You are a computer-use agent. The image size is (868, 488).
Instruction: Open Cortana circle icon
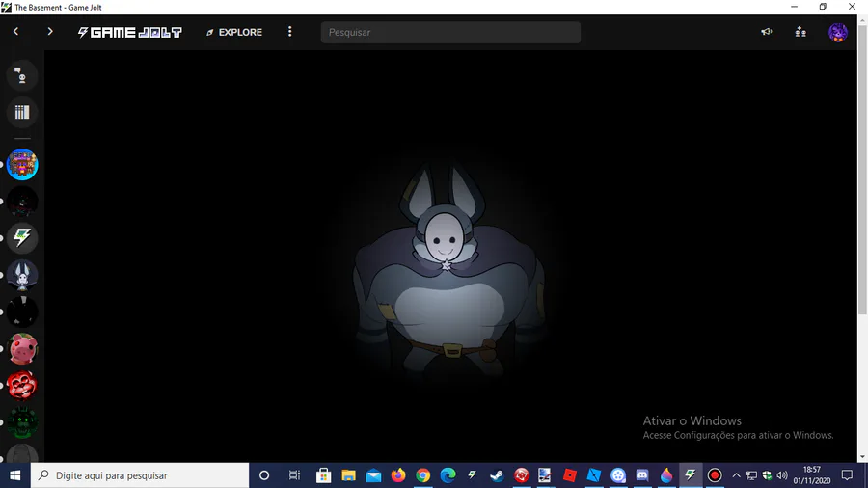pos(264,475)
